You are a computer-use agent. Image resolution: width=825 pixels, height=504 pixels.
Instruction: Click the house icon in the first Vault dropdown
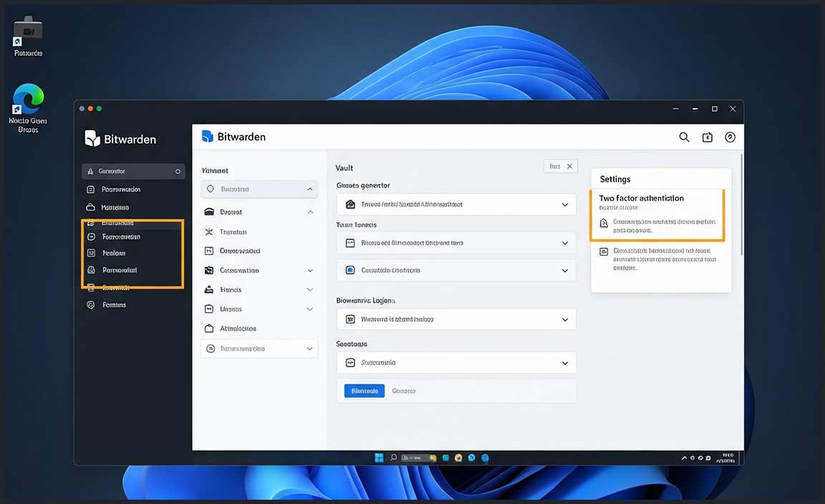coord(350,204)
